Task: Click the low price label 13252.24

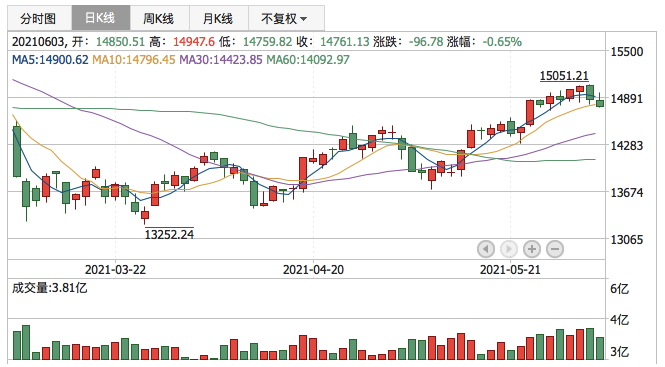Action: 169,234
